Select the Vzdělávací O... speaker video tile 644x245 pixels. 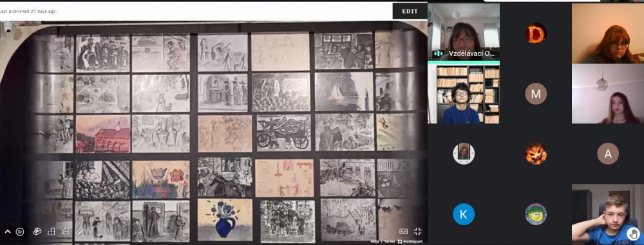[464, 32]
